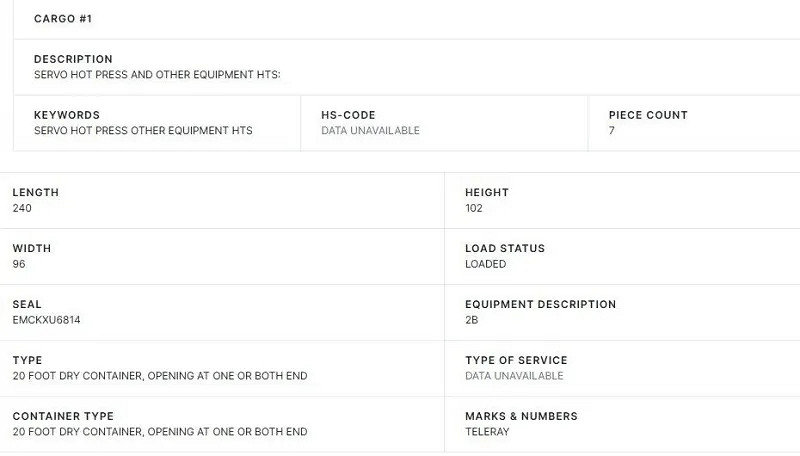This screenshot has width=800, height=456.
Task: Click the MARKS & NUMBERS label
Action: [521, 416]
